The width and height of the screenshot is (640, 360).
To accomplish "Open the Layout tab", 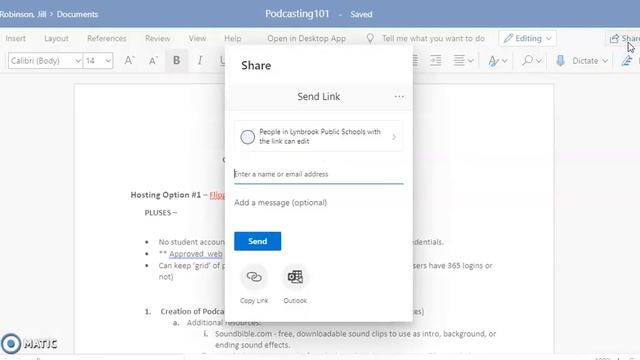I will pyautogui.click(x=56, y=38).
